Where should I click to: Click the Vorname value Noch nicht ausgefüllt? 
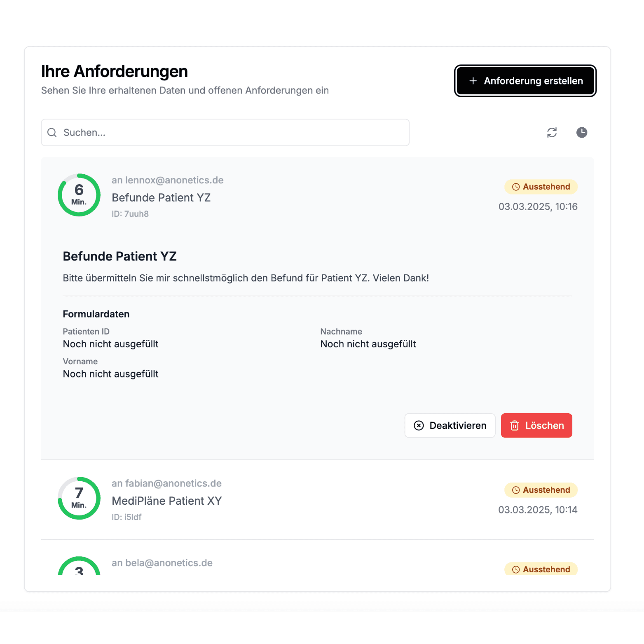(110, 374)
